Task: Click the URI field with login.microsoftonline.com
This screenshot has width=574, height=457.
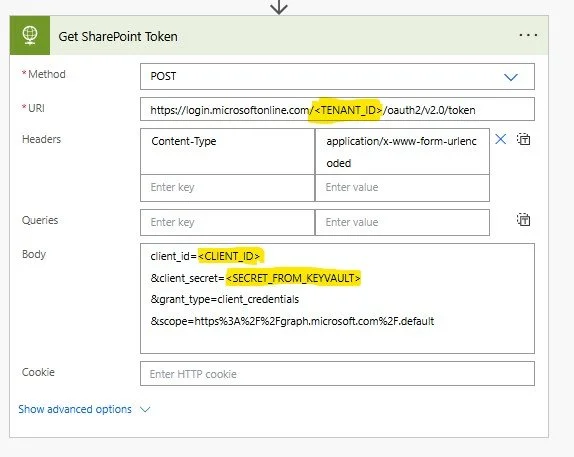Action: (x=337, y=109)
